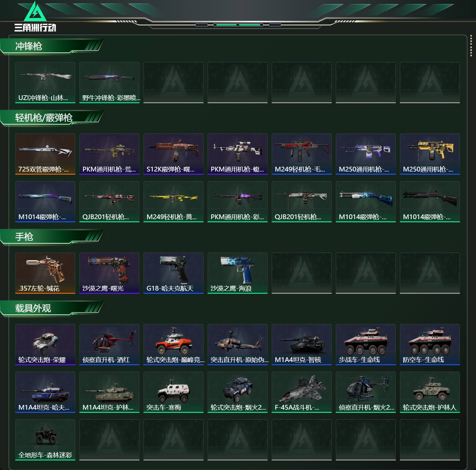This screenshot has height=470, width=476.
Task: Select the yellow M249轻机枪 skin
Action: [173, 202]
